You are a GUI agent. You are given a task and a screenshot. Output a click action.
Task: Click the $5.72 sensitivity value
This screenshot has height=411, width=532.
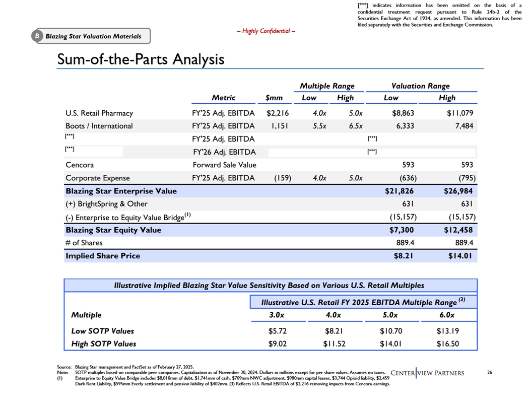278,331
